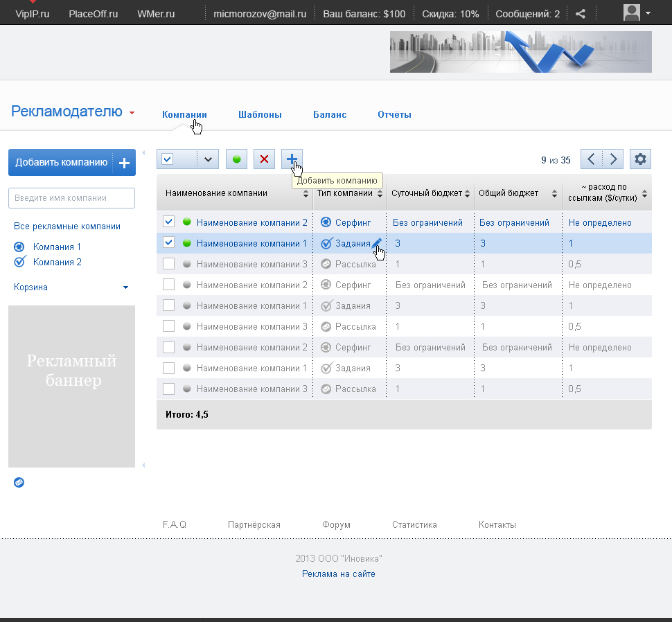Open the Компания 1 sidebar link

57,247
